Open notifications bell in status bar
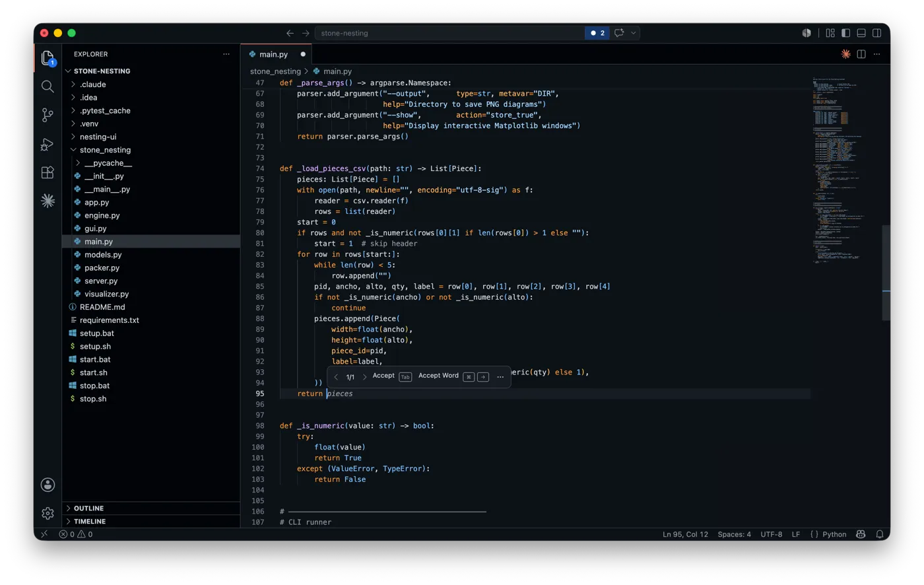The width and height of the screenshot is (924, 585). [880, 534]
